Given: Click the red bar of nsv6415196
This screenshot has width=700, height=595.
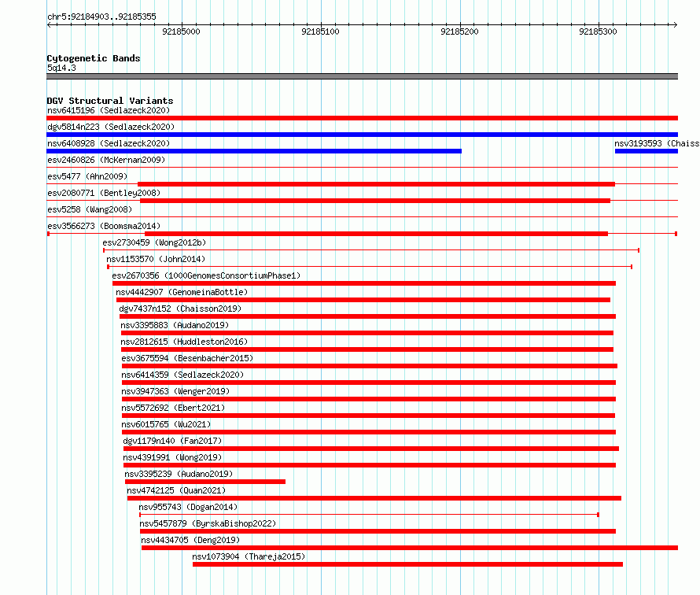Looking at the screenshot, I should click(362, 118).
